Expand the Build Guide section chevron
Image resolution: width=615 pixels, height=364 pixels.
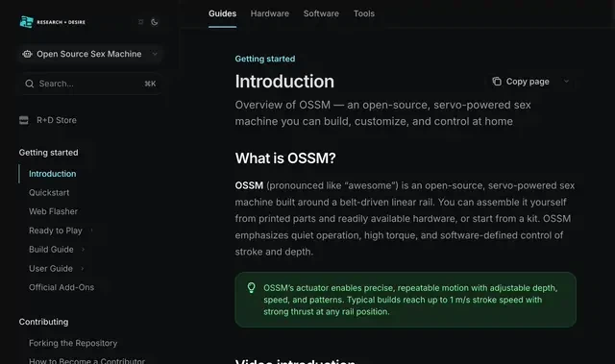click(83, 250)
